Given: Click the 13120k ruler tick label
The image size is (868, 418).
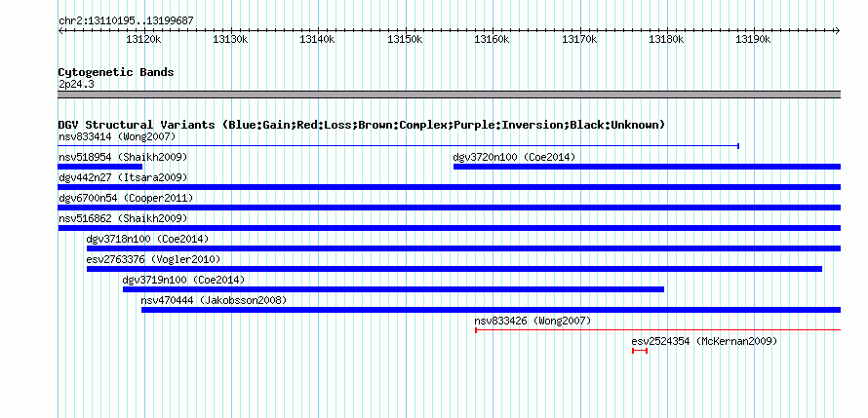Looking at the screenshot, I should [143, 39].
